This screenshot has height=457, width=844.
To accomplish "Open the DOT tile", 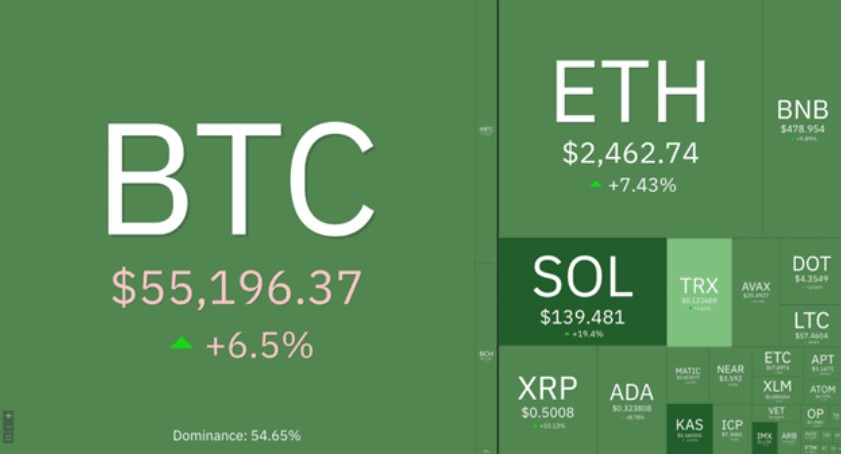I will pyautogui.click(x=811, y=271).
